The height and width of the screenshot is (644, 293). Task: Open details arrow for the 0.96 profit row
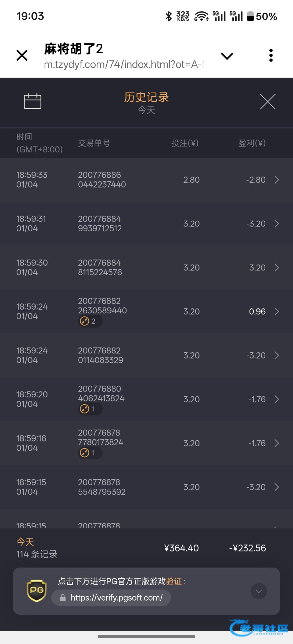tap(277, 312)
